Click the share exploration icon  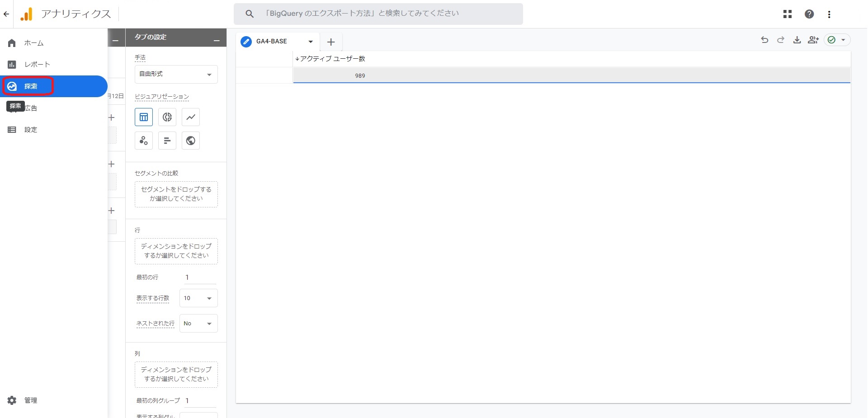pyautogui.click(x=813, y=40)
